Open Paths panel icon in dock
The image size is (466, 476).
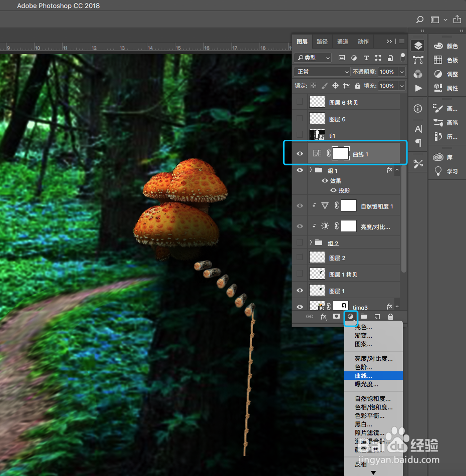tap(418, 60)
